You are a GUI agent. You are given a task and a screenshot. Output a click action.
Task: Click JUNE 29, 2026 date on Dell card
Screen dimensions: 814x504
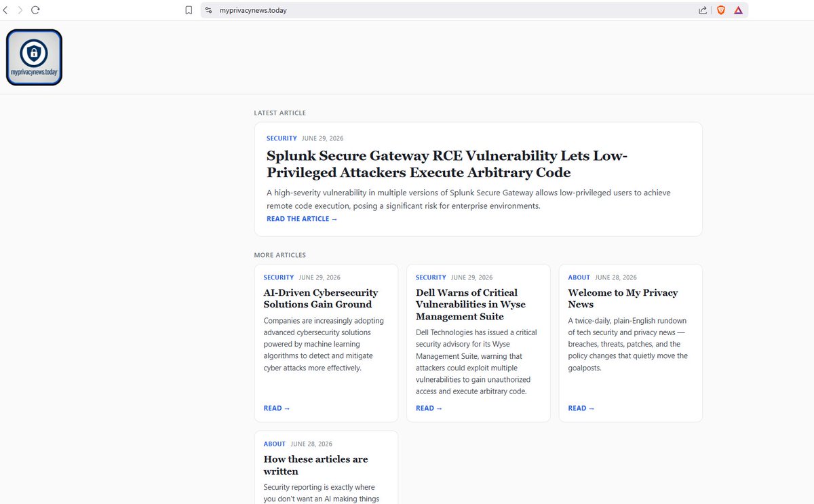[471, 277]
